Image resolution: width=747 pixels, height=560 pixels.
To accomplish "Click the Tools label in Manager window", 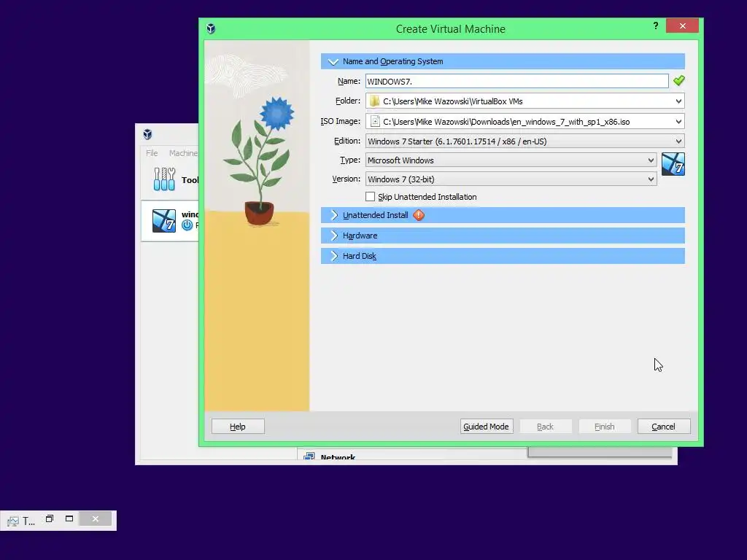I will tap(190, 180).
